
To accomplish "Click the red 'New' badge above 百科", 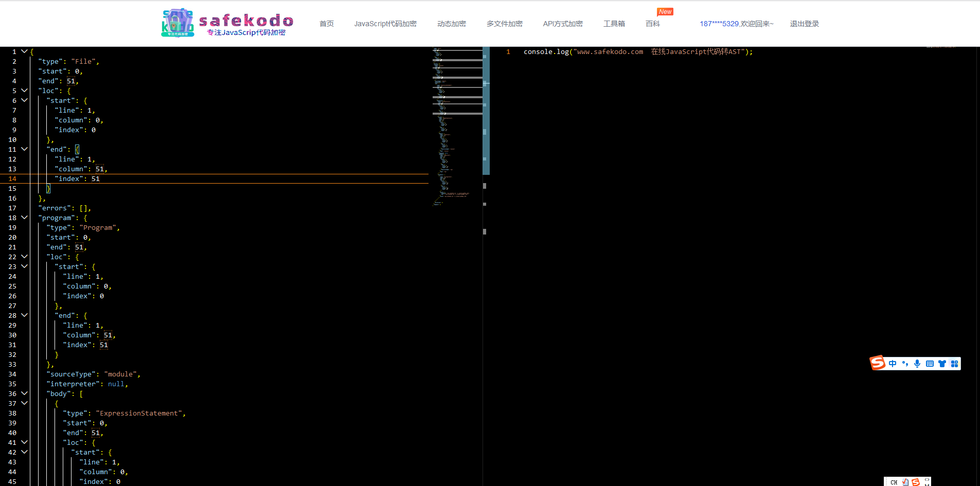I will pyautogui.click(x=665, y=12).
